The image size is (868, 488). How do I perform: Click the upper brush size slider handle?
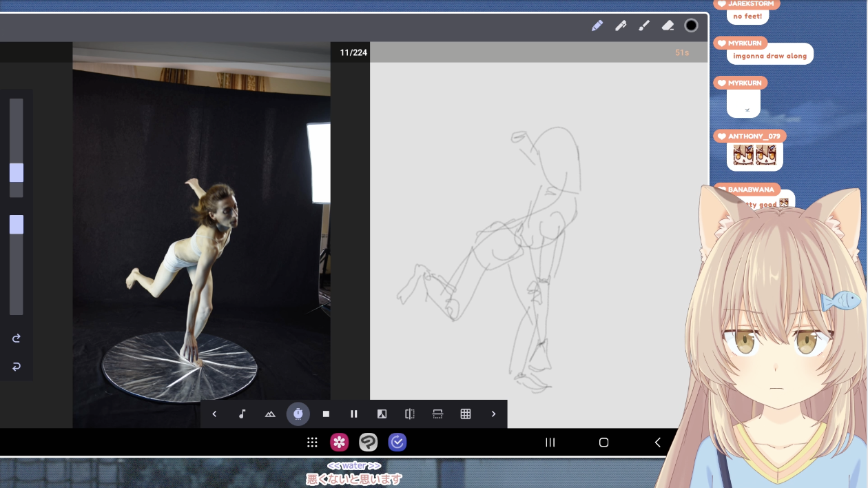(17, 172)
